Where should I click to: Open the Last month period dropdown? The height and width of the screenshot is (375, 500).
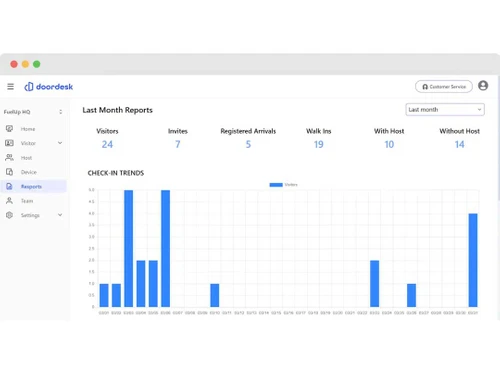(x=445, y=110)
